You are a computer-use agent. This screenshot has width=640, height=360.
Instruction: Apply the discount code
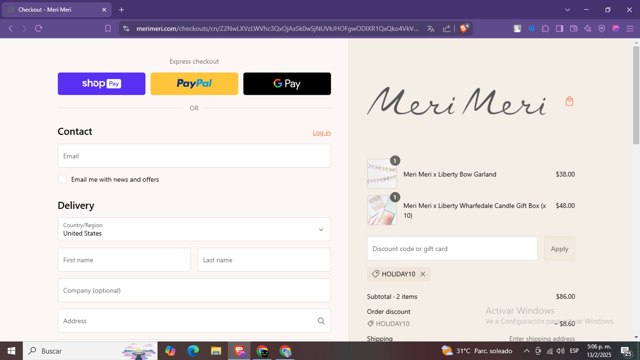[x=559, y=249]
